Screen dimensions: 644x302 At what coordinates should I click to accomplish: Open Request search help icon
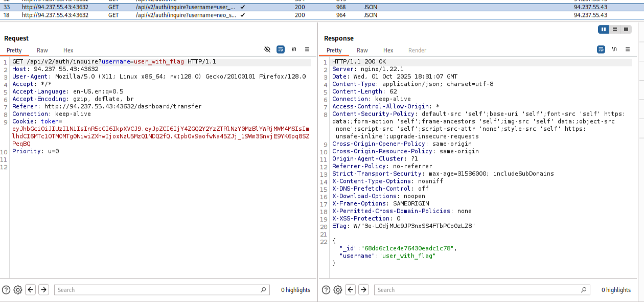(6, 290)
